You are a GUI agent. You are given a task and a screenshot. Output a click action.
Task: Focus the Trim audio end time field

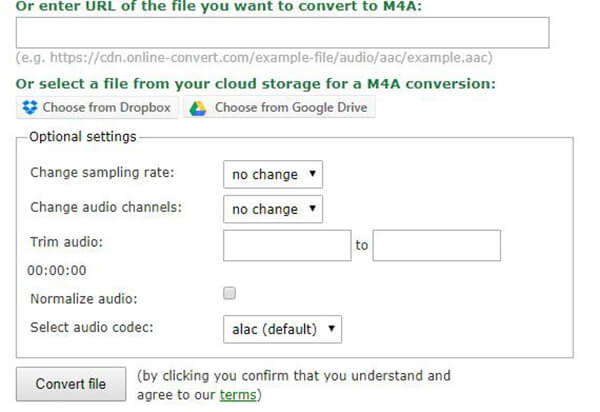(437, 246)
